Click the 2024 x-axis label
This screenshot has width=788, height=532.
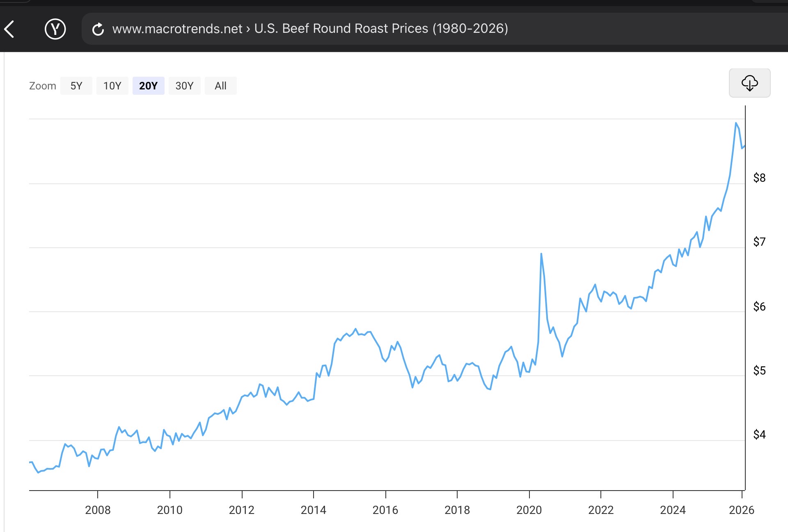673,510
